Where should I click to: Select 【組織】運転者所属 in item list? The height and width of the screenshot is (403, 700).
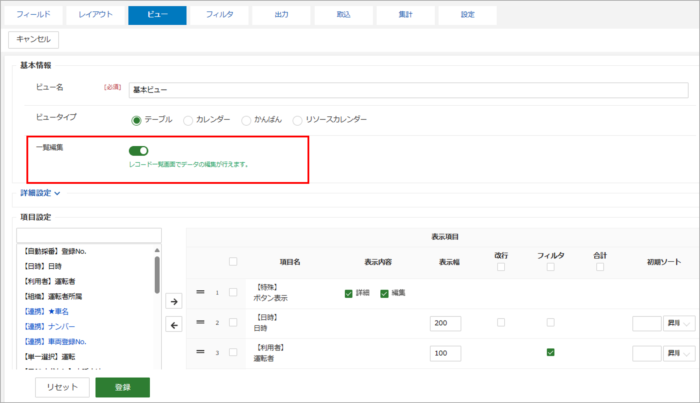(x=52, y=297)
